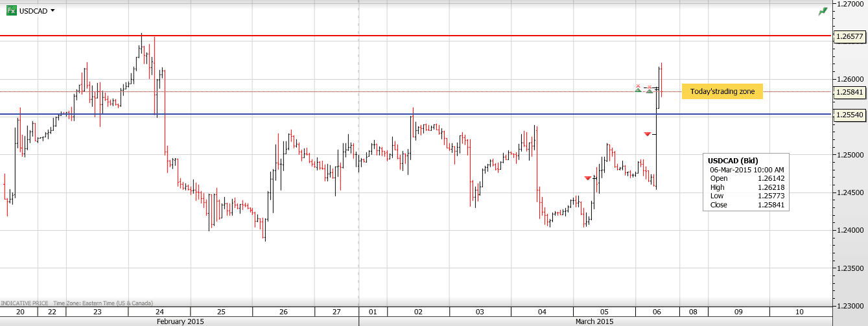Click the 1.26577 red line price label
Screen dimensions: 868x326
[x=849, y=37]
